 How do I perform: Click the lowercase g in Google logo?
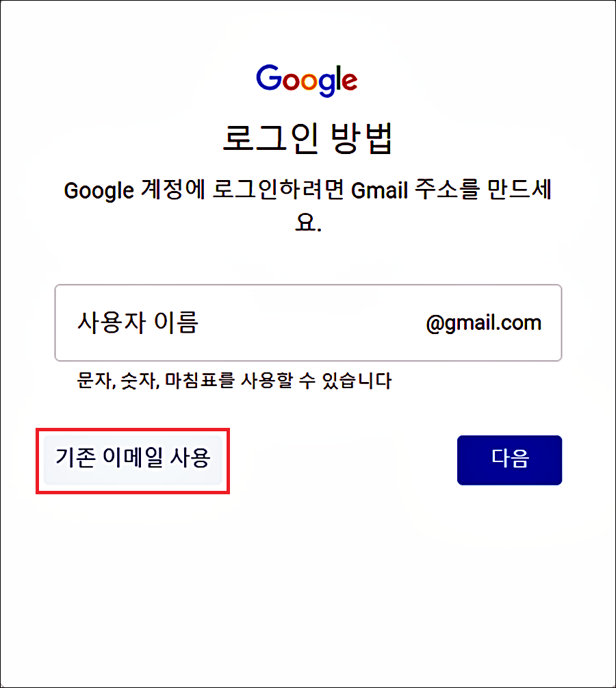326,85
